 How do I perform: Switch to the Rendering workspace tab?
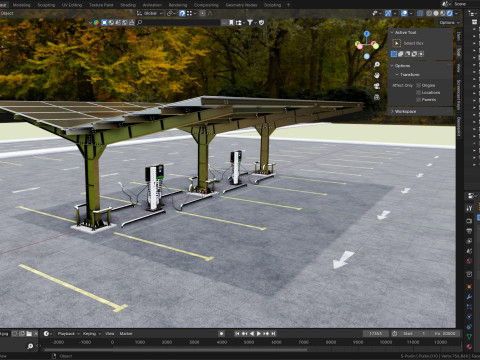[178, 5]
